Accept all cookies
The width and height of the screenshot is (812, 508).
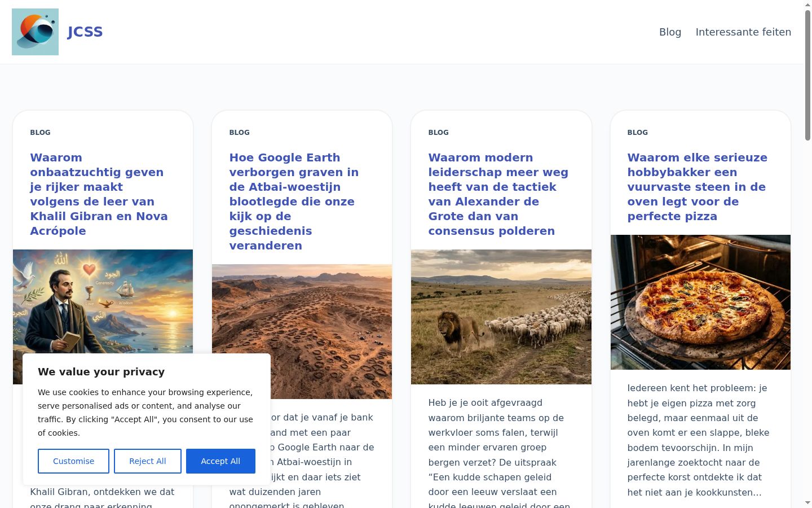[x=220, y=461]
